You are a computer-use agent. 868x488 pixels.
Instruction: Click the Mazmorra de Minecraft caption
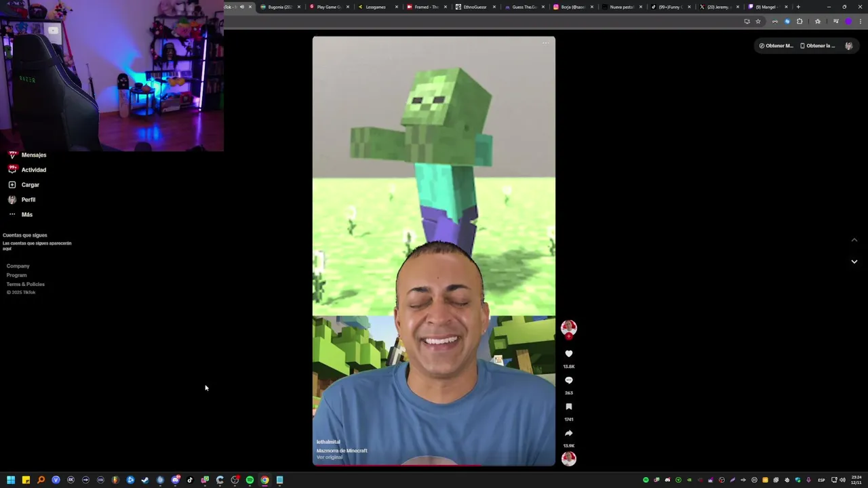coord(342,451)
